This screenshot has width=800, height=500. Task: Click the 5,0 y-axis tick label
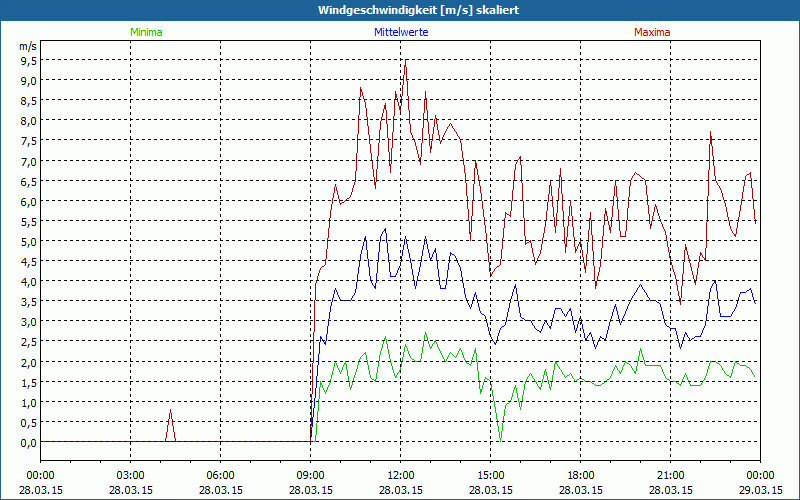point(29,241)
